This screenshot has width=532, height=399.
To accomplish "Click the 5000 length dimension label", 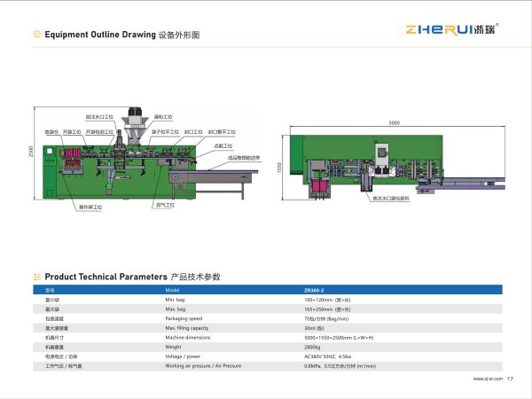I will (x=395, y=123).
